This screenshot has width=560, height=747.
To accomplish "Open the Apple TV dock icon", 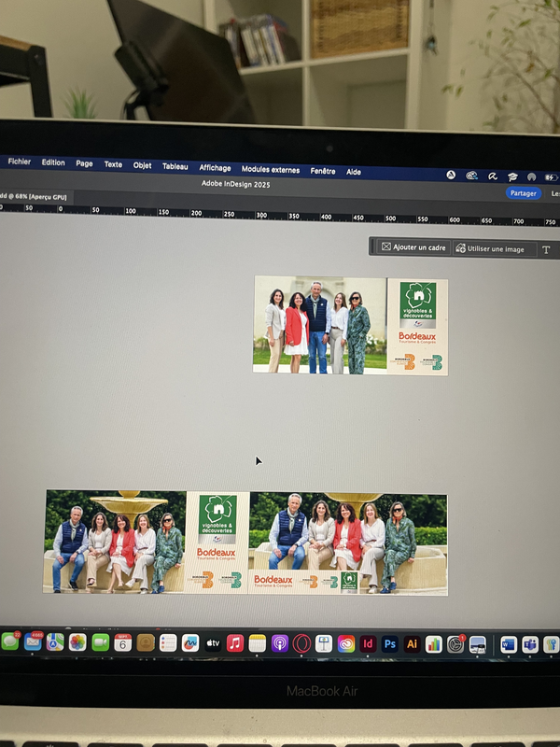I will pos(213,642).
